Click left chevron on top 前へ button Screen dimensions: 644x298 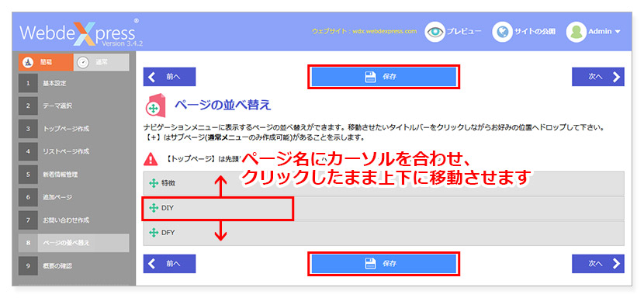(152, 77)
